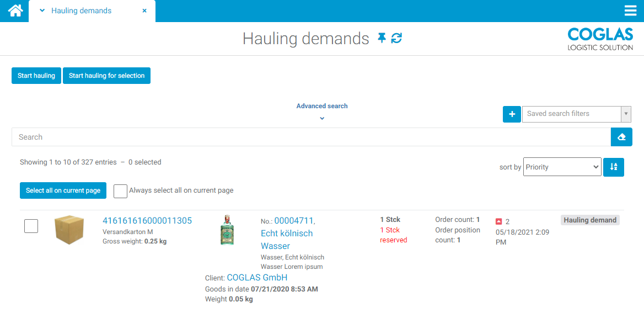Toggle sort direction icon button
This screenshot has height=318, width=644.
(613, 167)
